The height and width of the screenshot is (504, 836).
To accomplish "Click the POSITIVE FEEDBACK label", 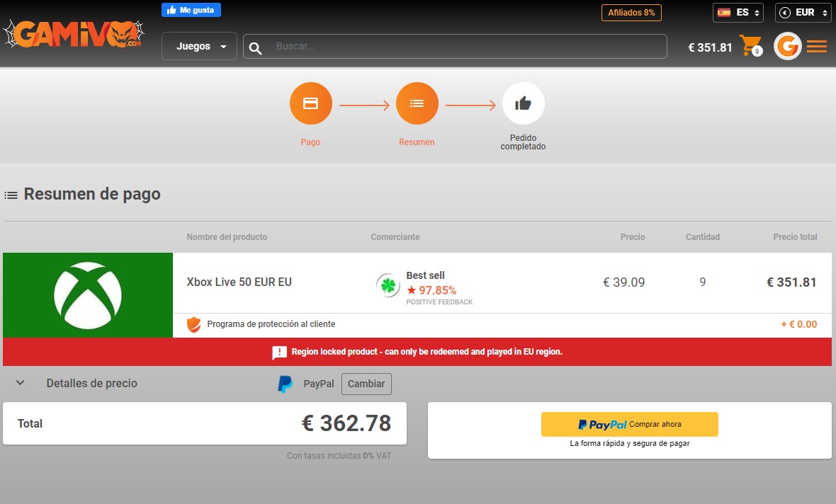I will click(x=439, y=302).
